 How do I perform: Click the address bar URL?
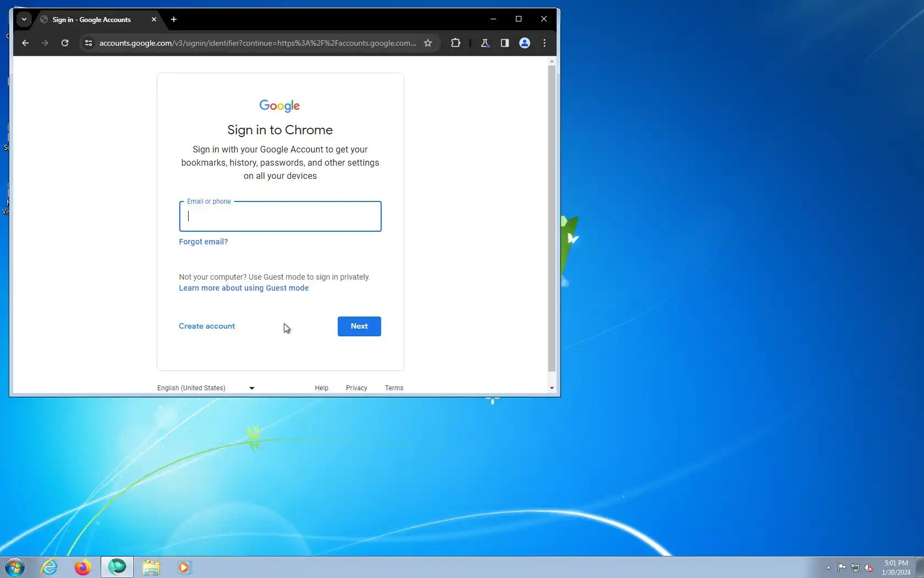pos(257,43)
